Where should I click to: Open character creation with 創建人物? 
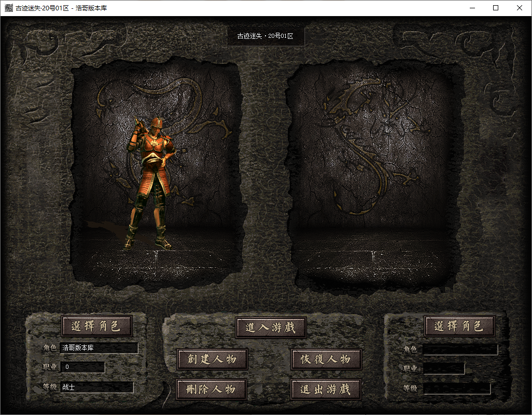[x=212, y=359]
